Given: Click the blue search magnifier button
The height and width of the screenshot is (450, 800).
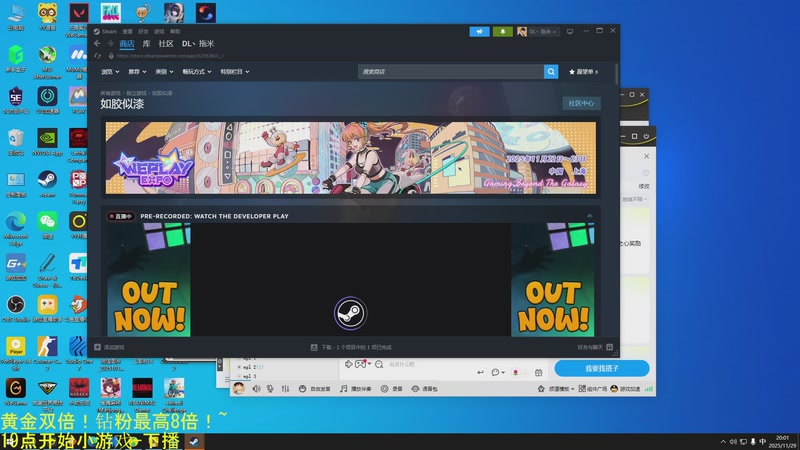Looking at the screenshot, I should click(x=551, y=72).
